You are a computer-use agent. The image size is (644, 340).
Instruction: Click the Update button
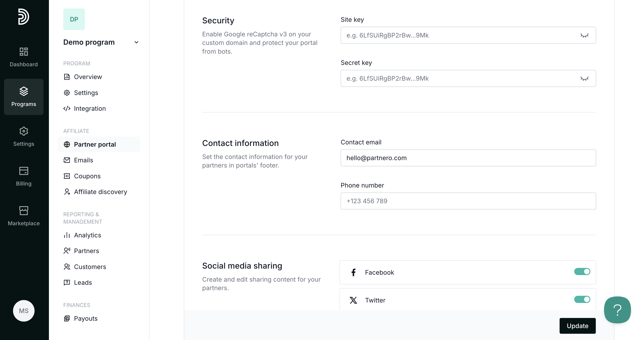(578, 326)
